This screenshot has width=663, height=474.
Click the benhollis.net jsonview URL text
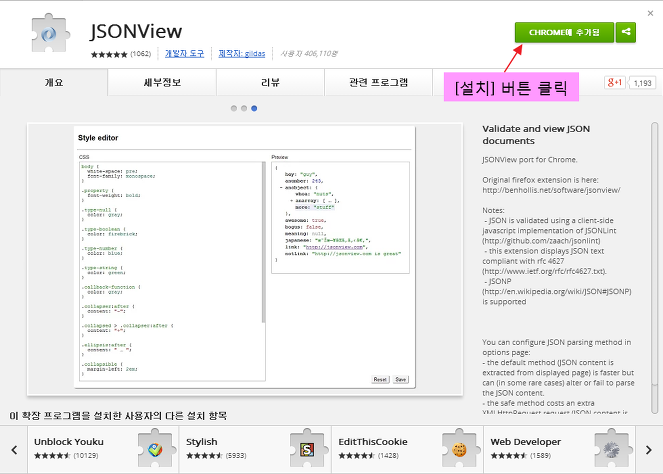(x=551, y=190)
